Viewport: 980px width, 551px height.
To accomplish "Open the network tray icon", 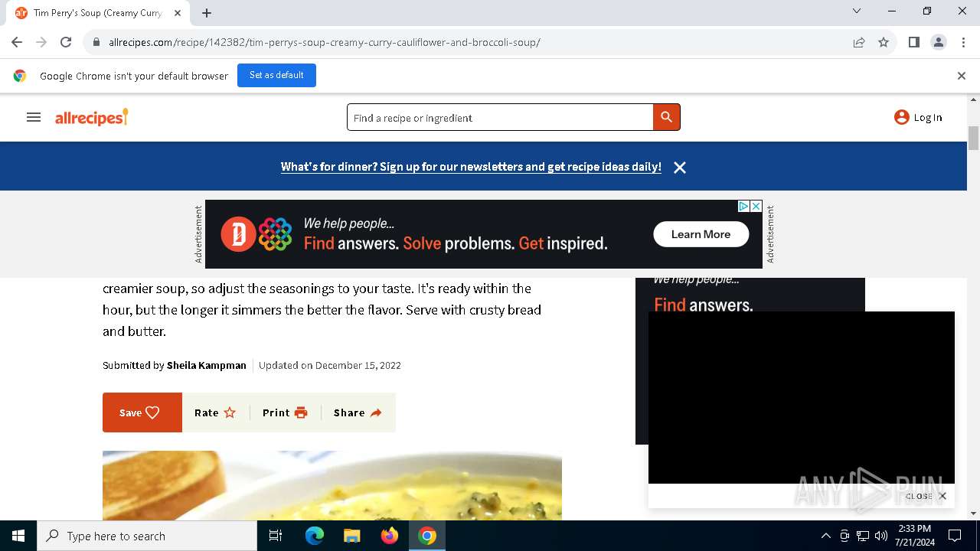I will tap(863, 536).
